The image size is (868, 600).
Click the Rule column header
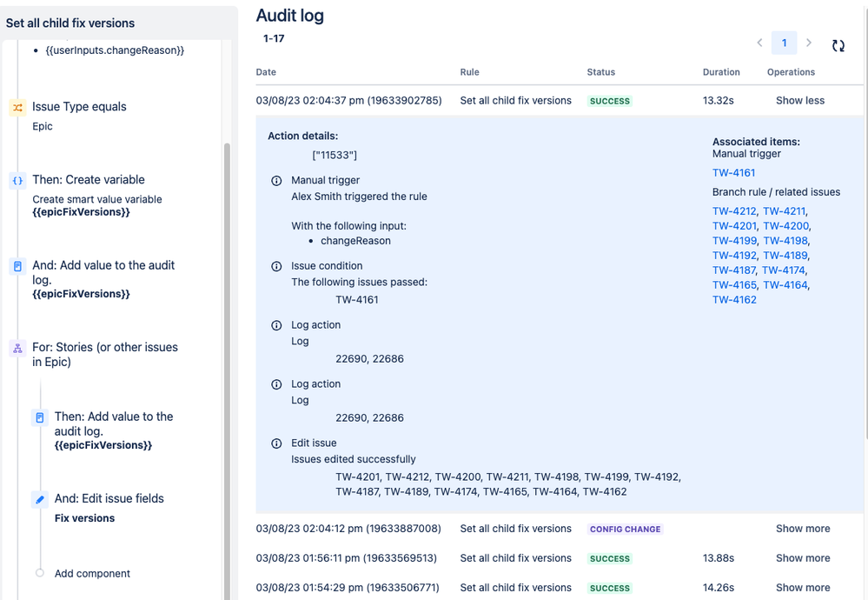click(469, 72)
